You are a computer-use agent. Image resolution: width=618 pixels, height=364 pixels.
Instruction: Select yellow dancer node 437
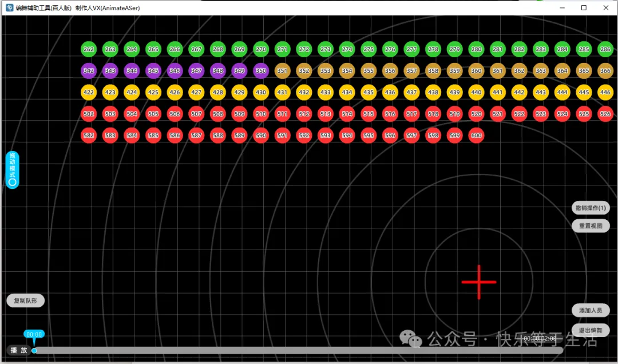(411, 92)
